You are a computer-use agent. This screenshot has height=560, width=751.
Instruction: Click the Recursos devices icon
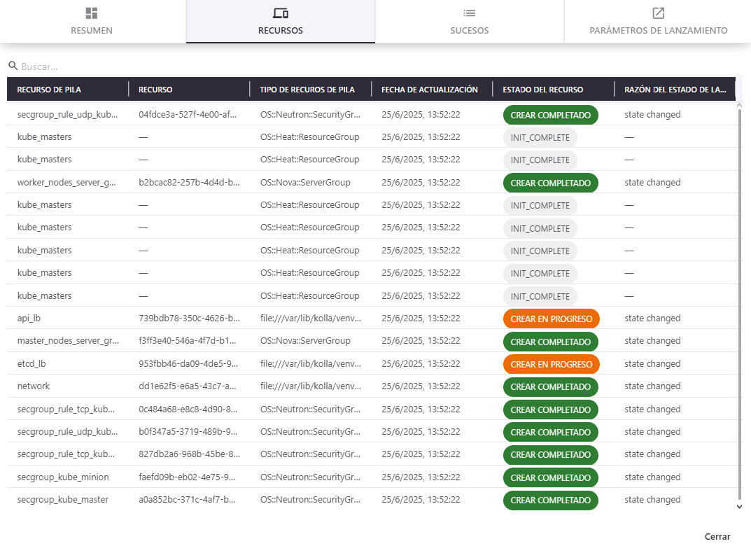point(280,13)
